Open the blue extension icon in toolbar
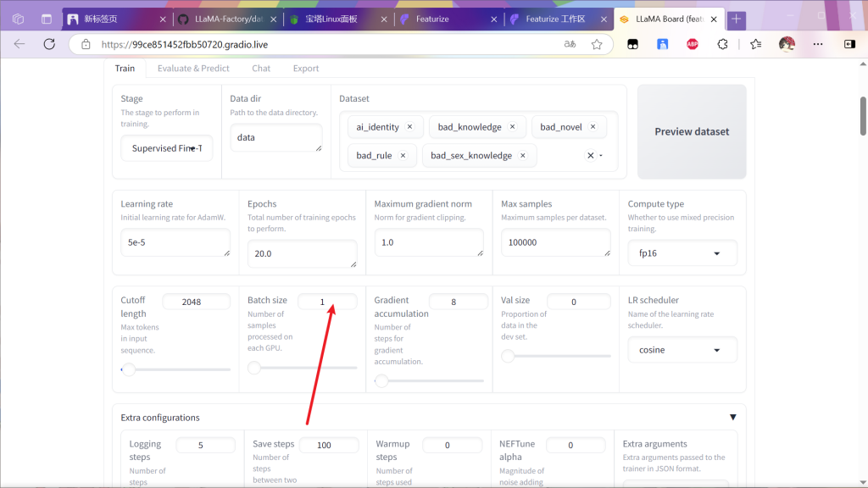Screen dimensions: 868x488 pos(663,44)
